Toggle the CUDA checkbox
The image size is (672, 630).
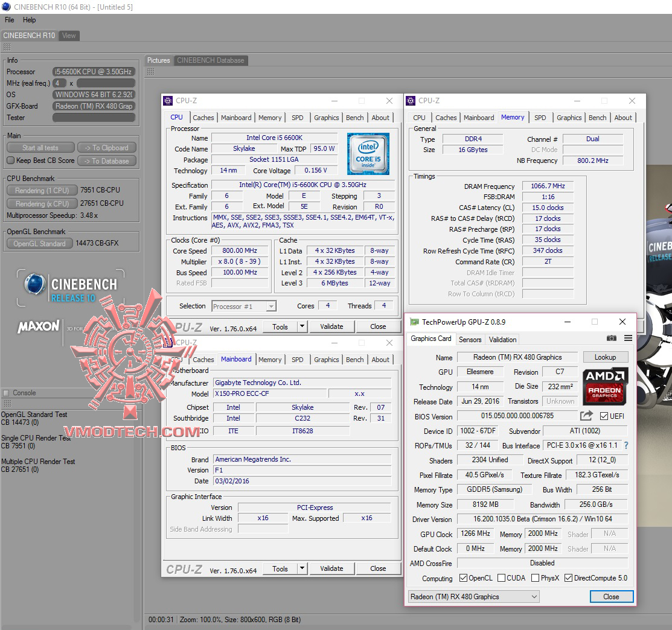(501, 577)
